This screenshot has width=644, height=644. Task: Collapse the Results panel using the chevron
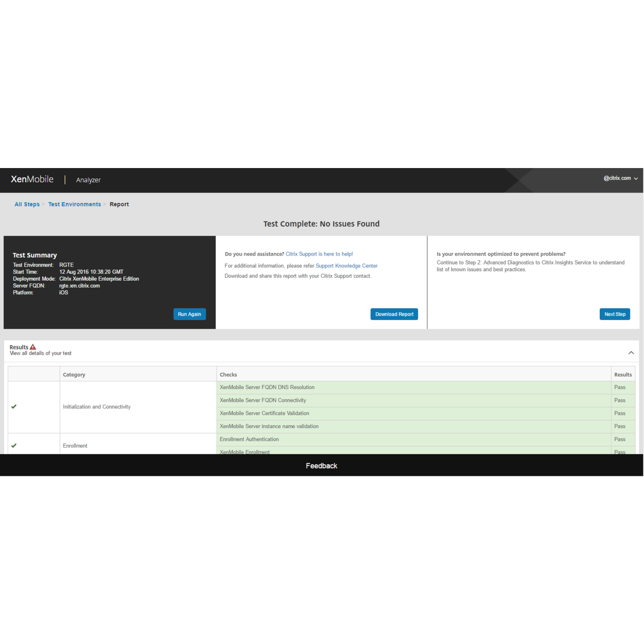[x=631, y=353]
